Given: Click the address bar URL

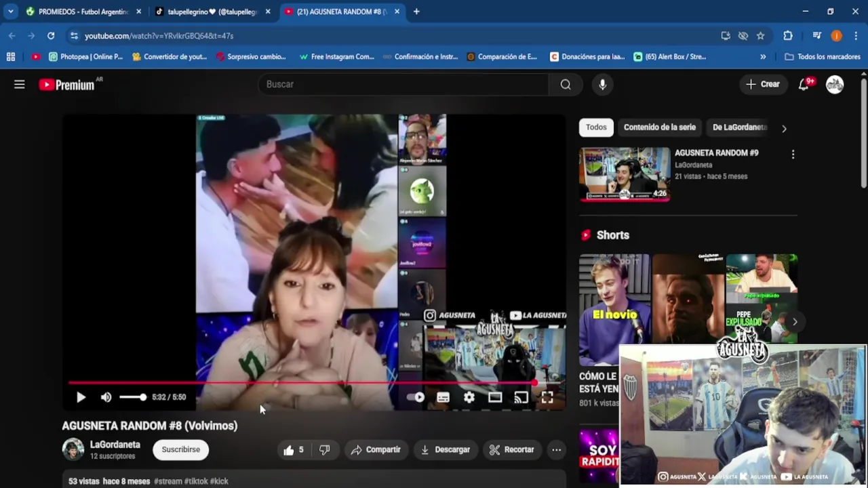Looking at the screenshot, I should [159, 36].
